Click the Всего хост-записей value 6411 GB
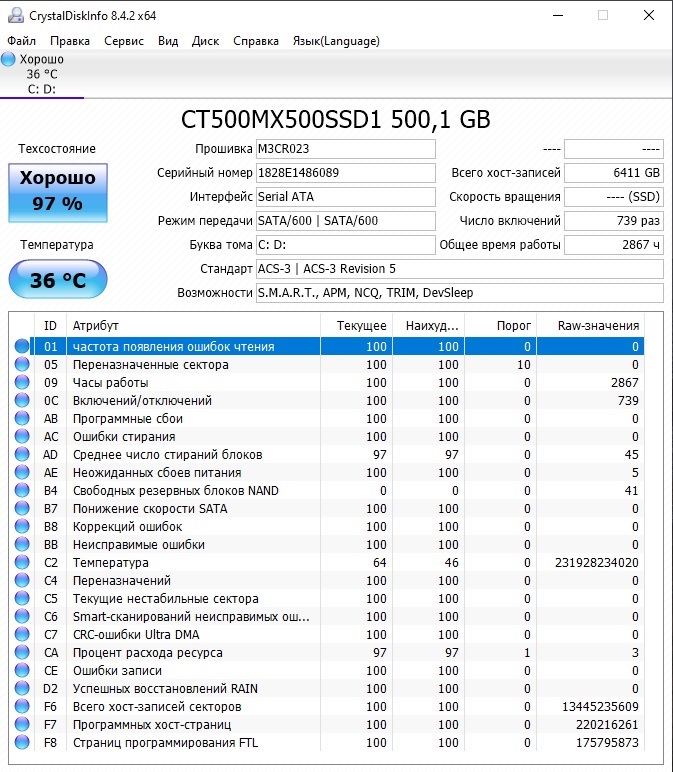 pos(614,173)
